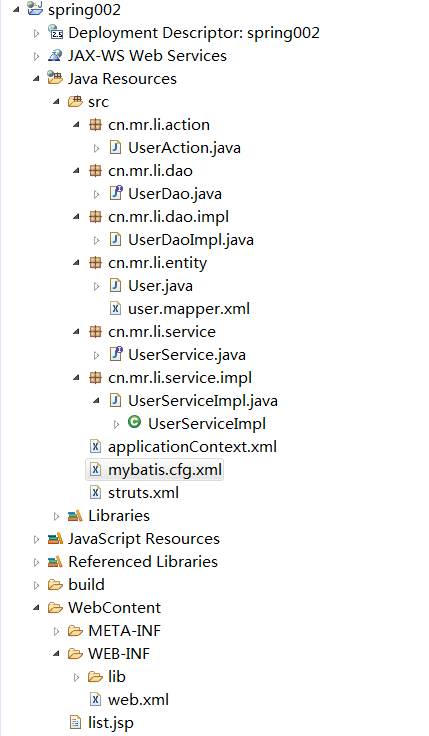Image resolution: width=429 pixels, height=736 pixels.
Task: Click the Deployment Descriptor icon
Action: (x=55, y=32)
